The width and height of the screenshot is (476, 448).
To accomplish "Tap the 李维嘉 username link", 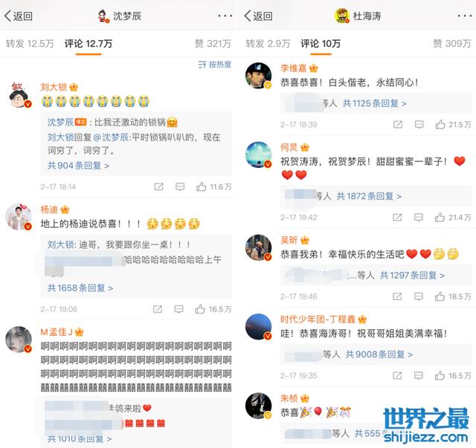I will pyautogui.click(x=293, y=68).
